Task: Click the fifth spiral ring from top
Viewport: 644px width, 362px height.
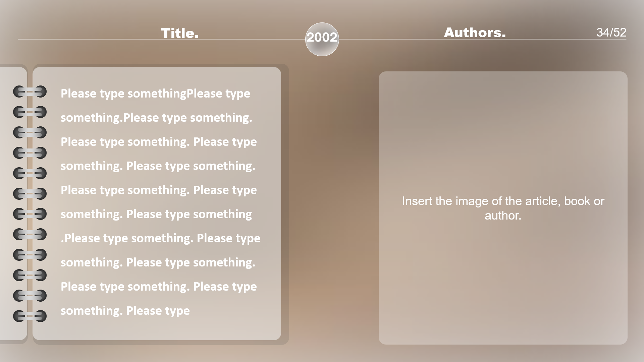Action: pos(30,173)
